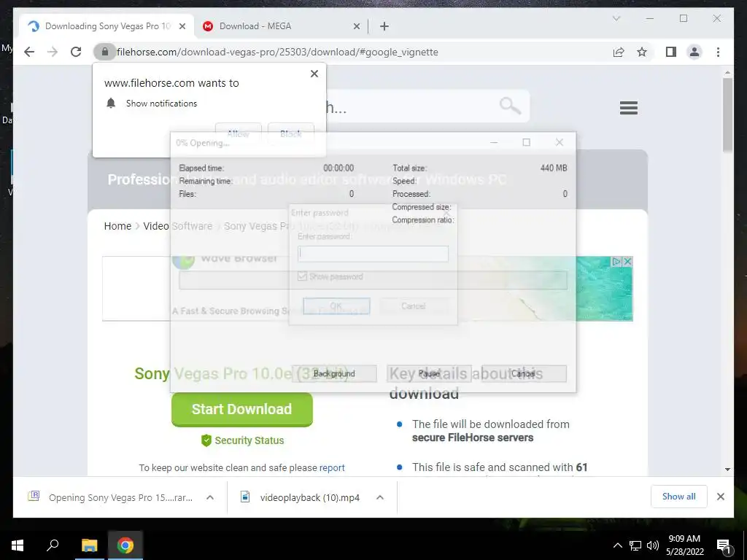Image resolution: width=747 pixels, height=560 pixels.
Task: Go back using browser back arrow
Action: [29, 52]
